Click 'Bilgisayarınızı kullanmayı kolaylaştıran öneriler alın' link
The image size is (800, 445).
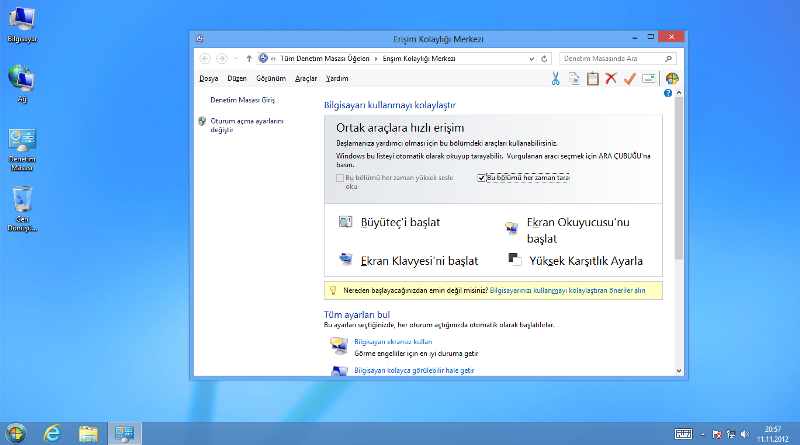coord(567,290)
